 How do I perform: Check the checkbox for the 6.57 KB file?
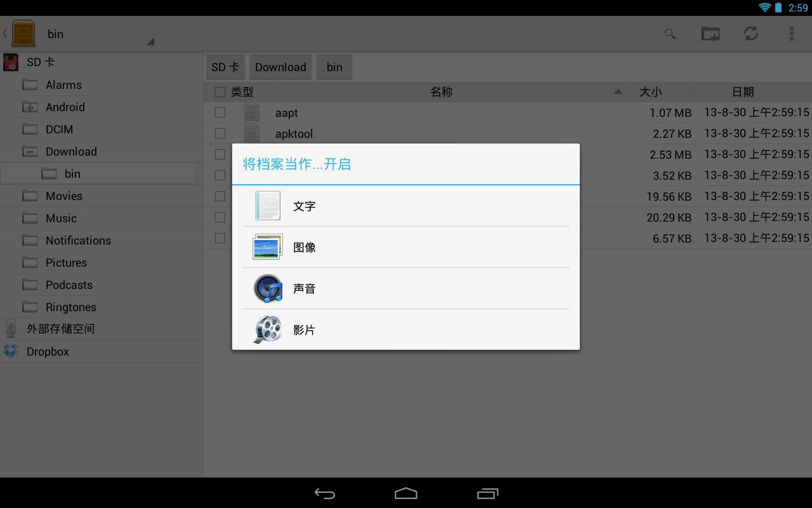220,238
